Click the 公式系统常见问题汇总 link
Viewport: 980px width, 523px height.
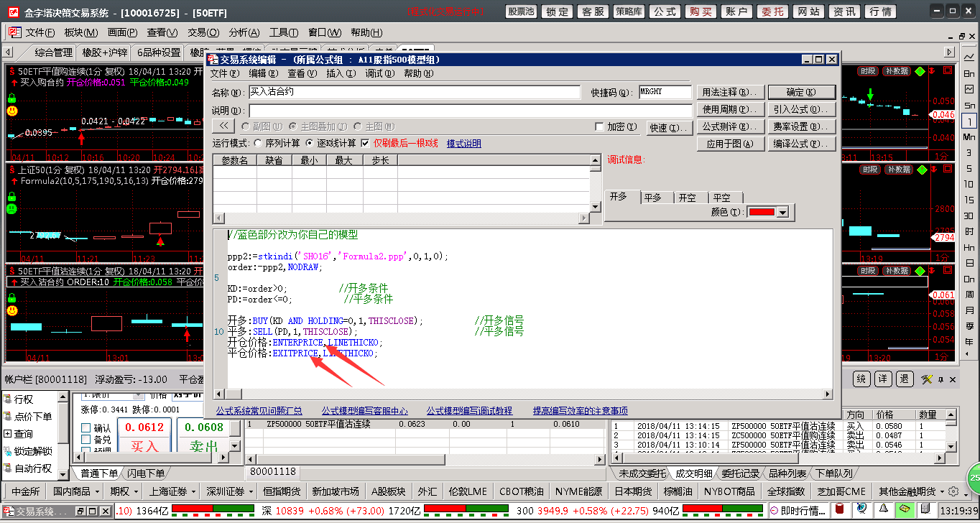pos(259,411)
